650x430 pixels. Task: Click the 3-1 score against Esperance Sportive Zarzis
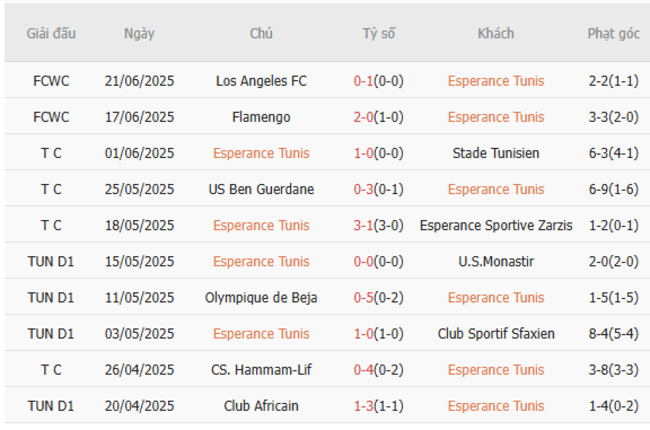click(x=364, y=225)
